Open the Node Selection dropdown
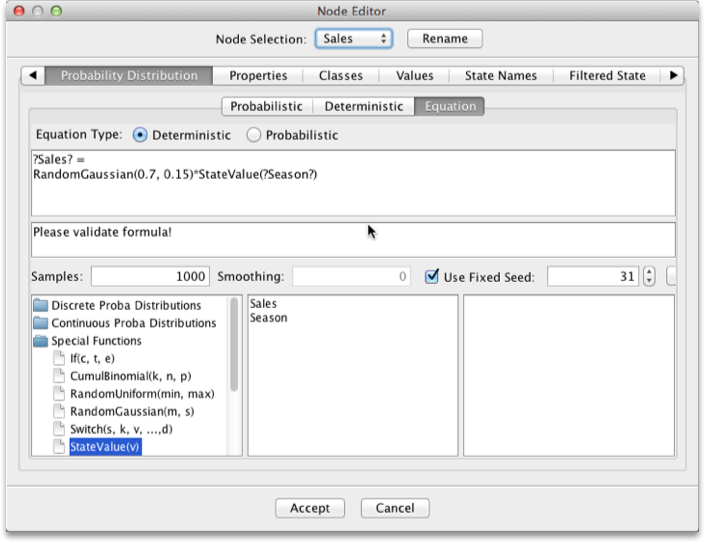The height and width of the screenshot is (544, 705). (x=353, y=39)
